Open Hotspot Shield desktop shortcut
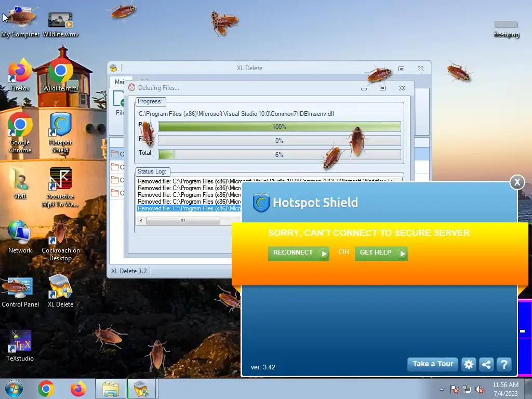The image size is (532, 399). pos(60,133)
